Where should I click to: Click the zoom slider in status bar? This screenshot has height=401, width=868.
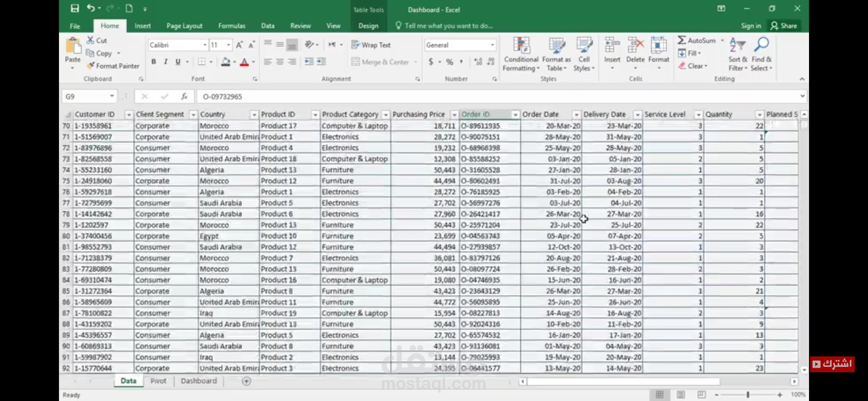pyautogui.click(x=747, y=395)
